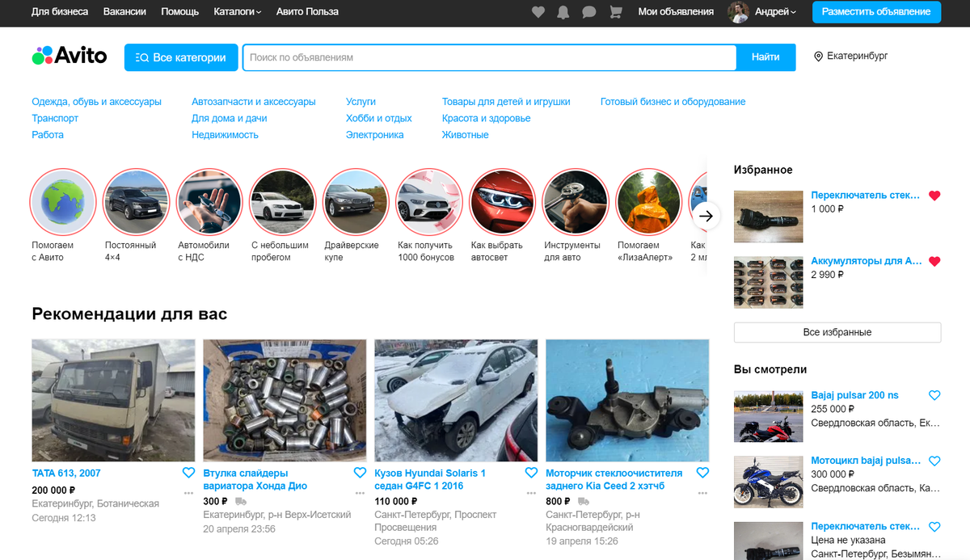
Task: Open Хобби и отдых category
Action: [378, 118]
